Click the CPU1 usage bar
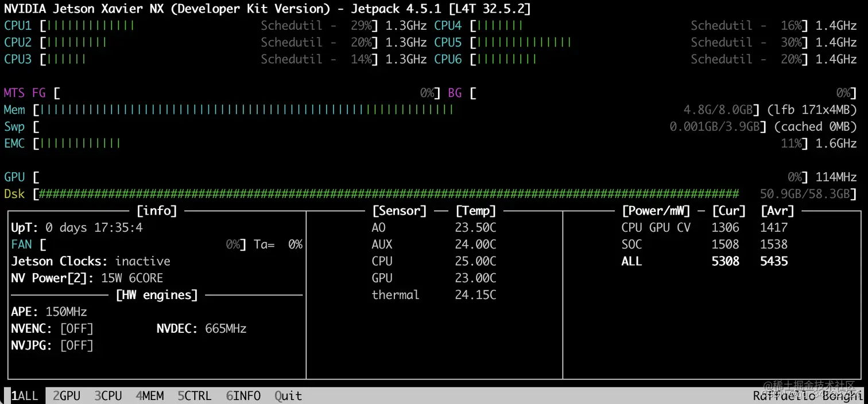The height and width of the screenshot is (404, 868). (210, 26)
